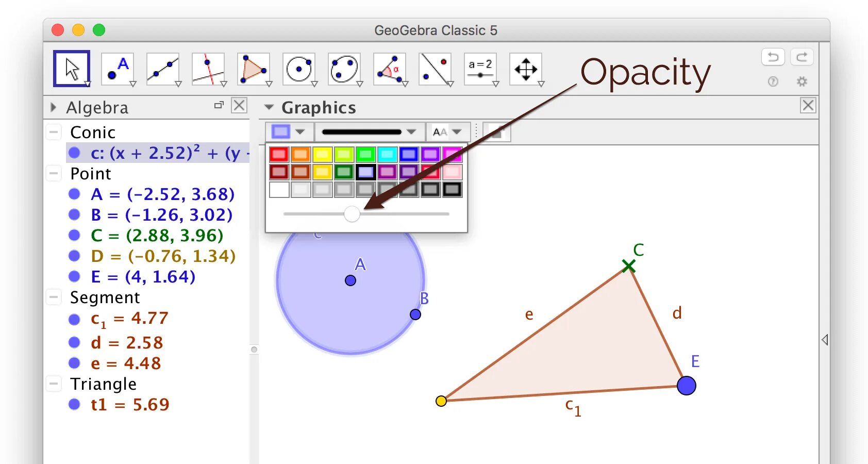The height and width of the screenshot is (464, 868).
Task: Click the Undo icon
Action: (x=773, y=57)
